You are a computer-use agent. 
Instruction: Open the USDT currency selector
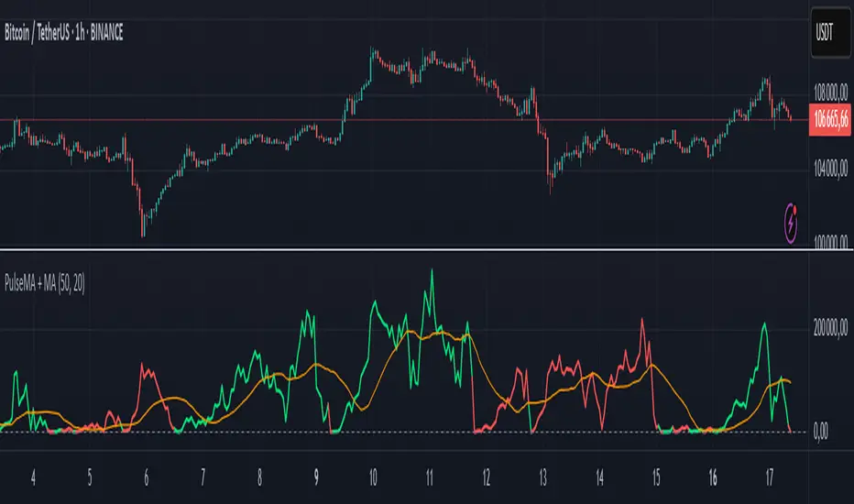point(830,33)
